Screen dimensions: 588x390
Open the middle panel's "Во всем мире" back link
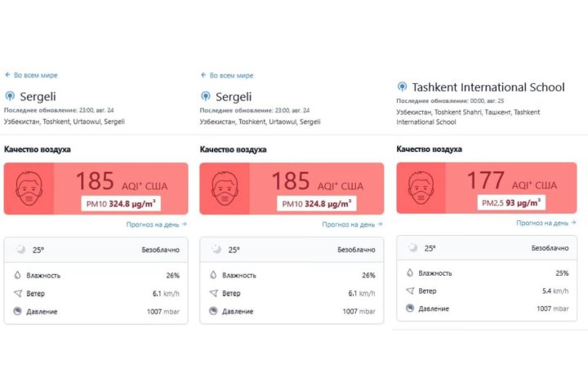tap(228, 75)
